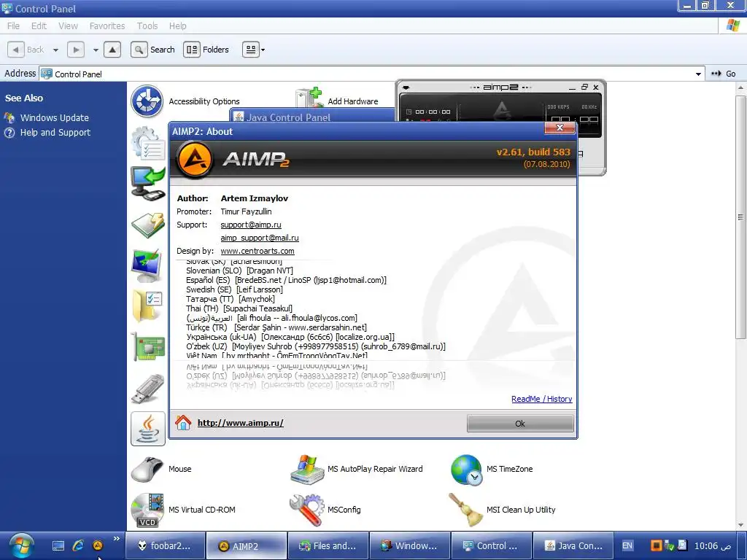Open the Help menu

tap(178, 26)
